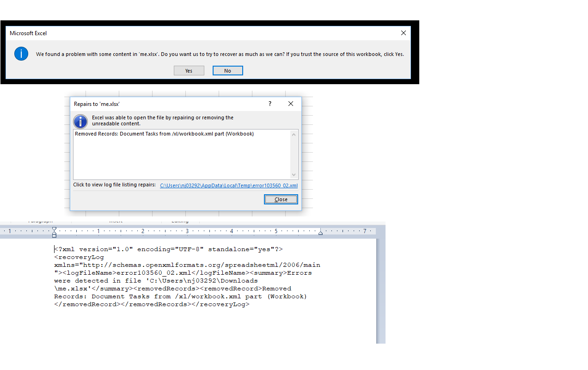Click 'Records: Document Tasks' line in document
The height and width of the screenshot is (370, 588).
[x=180, y=296]
